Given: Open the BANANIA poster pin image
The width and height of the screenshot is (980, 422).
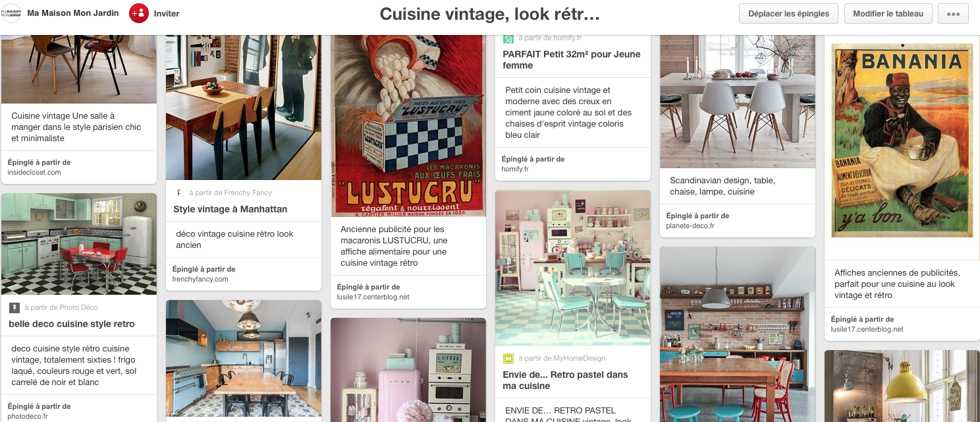Looking at the screenshot, I should pyautogui.click(x=902, y=140).
